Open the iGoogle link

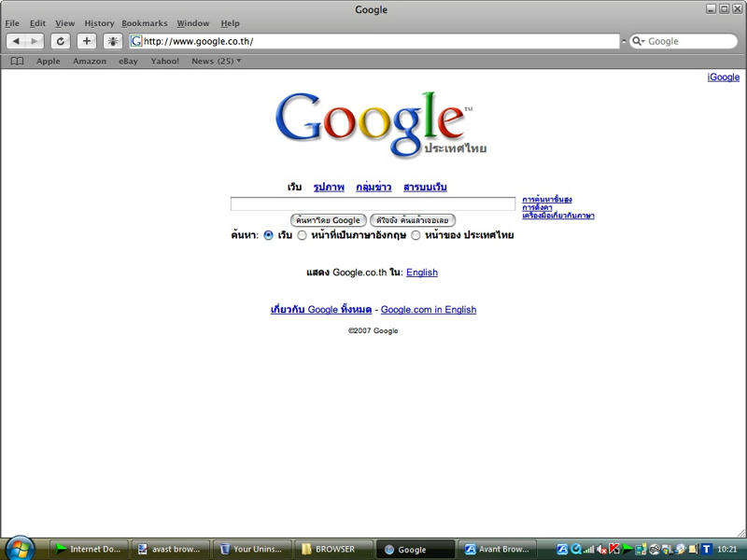[x=723, y=77]
